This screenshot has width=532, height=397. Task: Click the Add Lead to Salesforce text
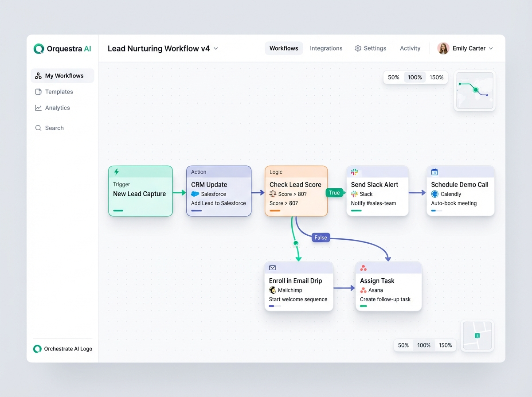(x=219, y=203)
